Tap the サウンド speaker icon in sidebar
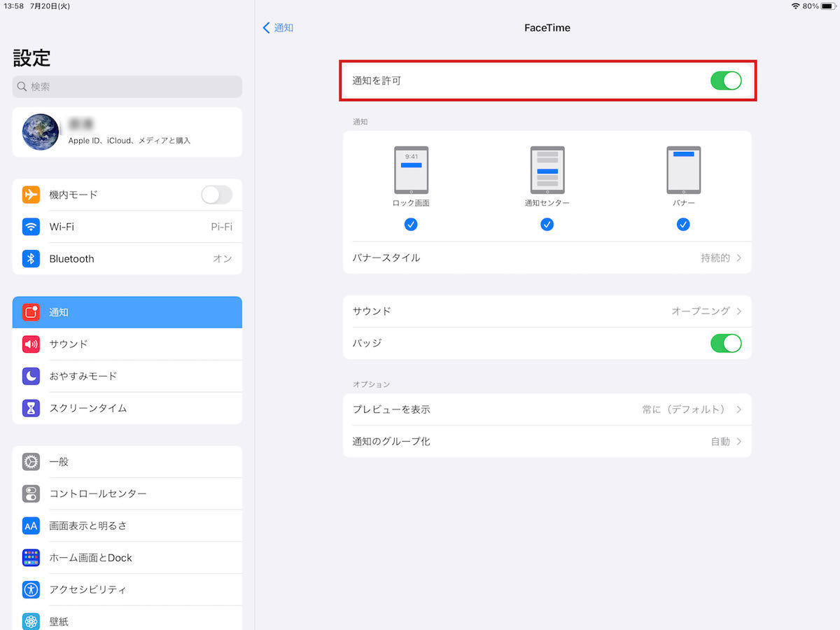This screenshot has width=840, height=630. (31, 344)
